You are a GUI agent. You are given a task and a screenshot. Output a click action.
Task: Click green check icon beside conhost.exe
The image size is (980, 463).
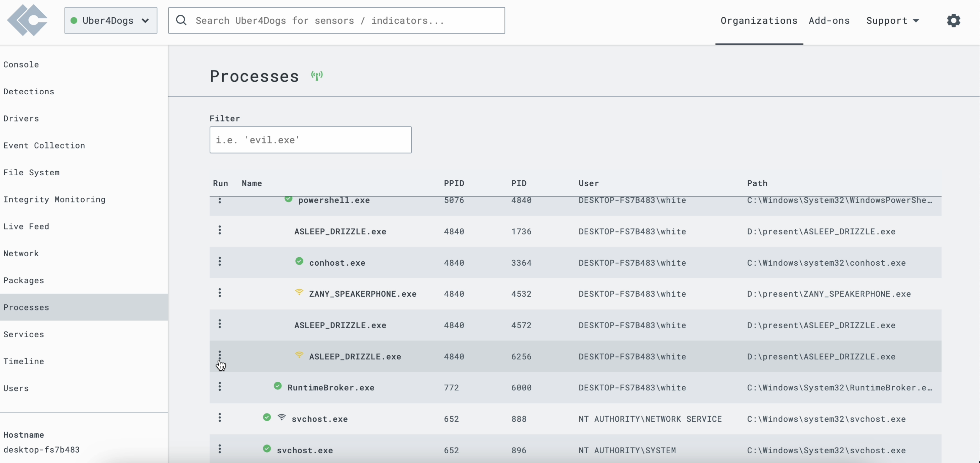tap(299, 261)
